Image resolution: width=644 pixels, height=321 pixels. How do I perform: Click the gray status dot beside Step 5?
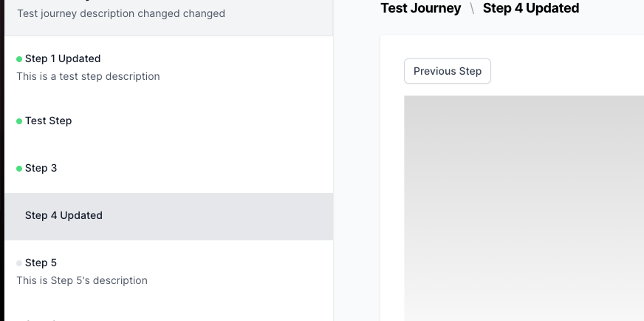tap(19, 263)
